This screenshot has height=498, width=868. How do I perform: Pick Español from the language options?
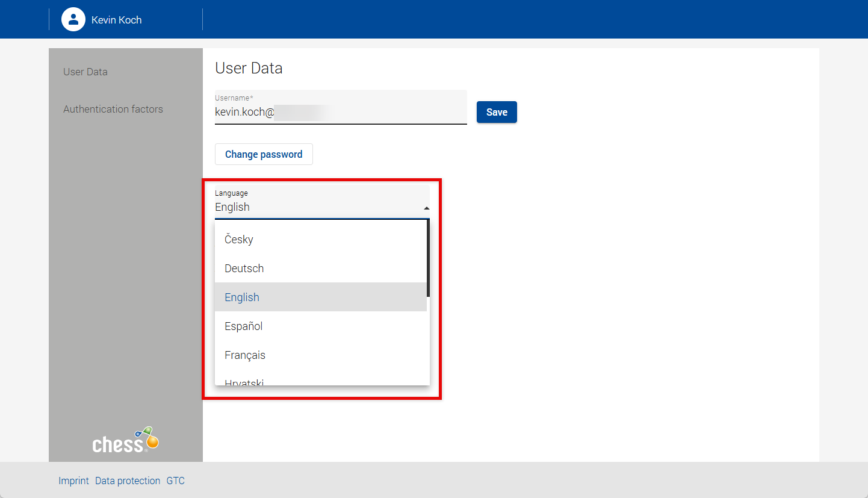[x=244, y=326]
